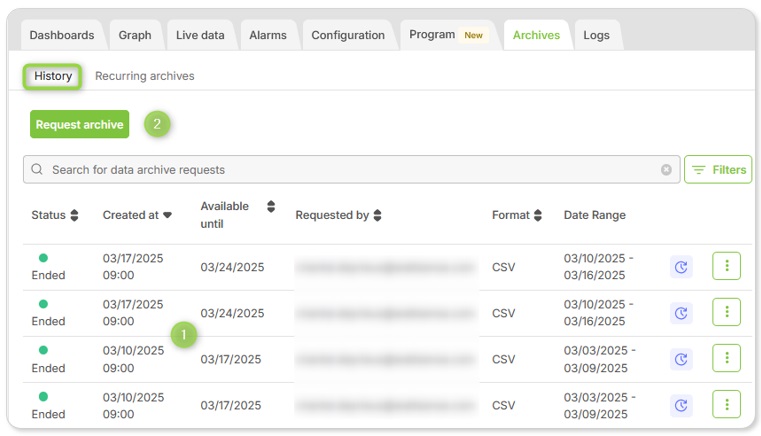This screenshot has width=761, height=436.
Task: Click the first row's 03/24/2025 available date
Action: (232, 267)
